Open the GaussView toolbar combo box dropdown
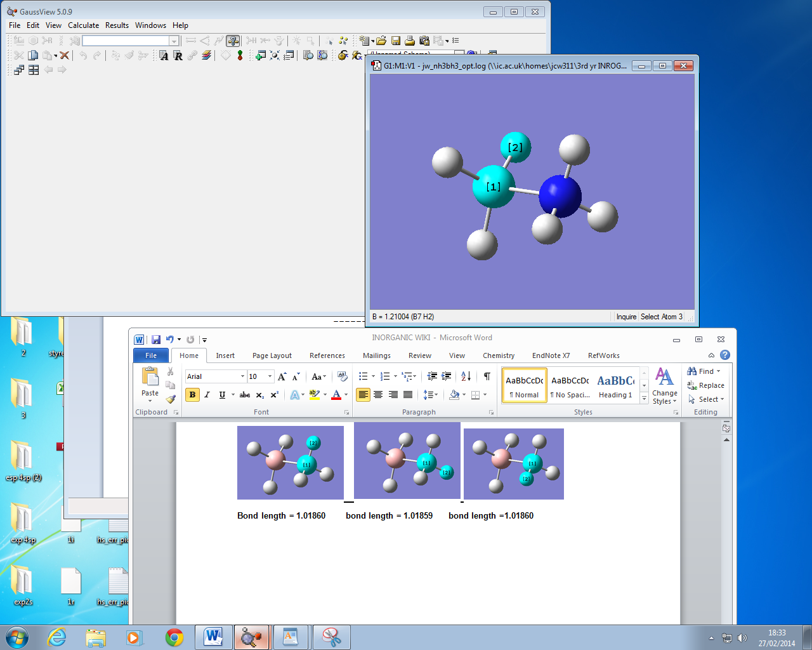 [174, 41]
